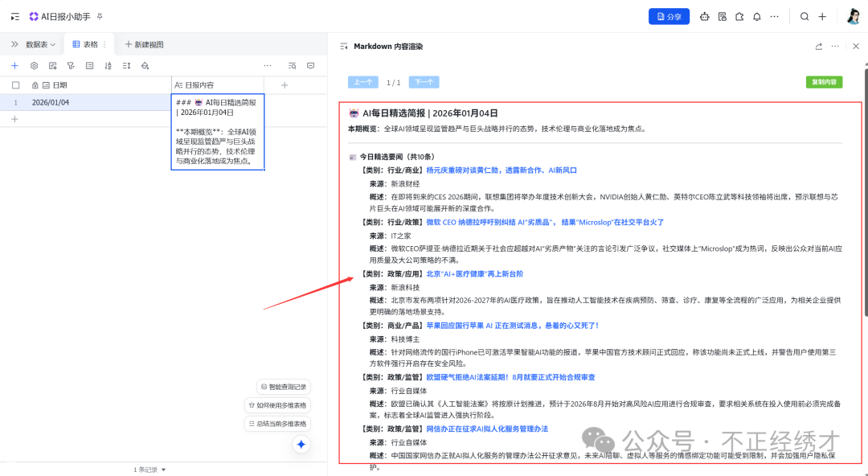Click the 1 / 1 page indicator
The width and height of the screenshot is (868, 476).
(x=394, y=82)
